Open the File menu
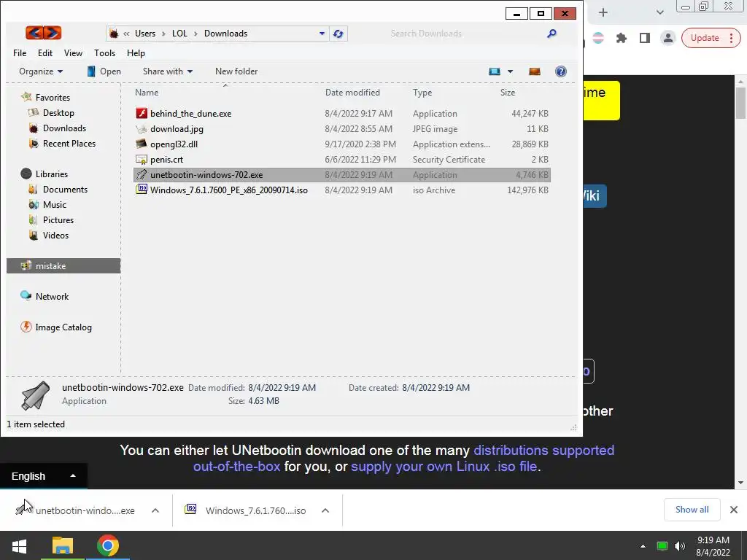 (x=20, y=52)
